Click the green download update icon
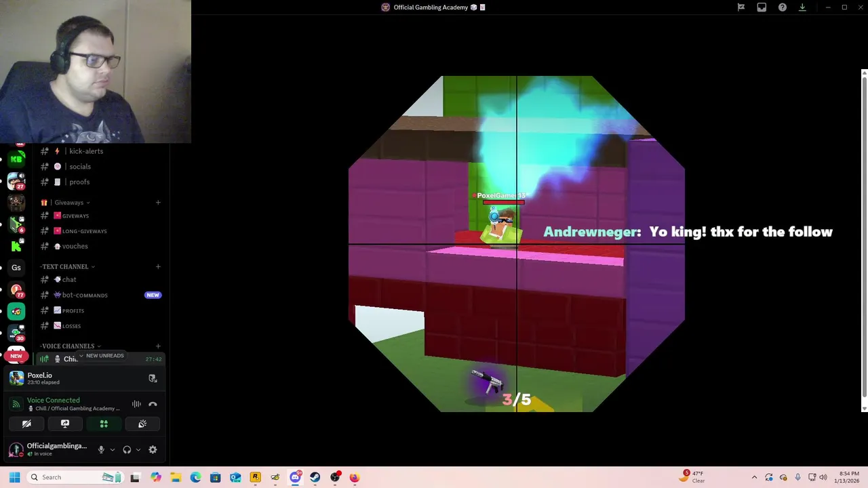The height and width of the screenshot is (488, 868). tap(802, 7)
